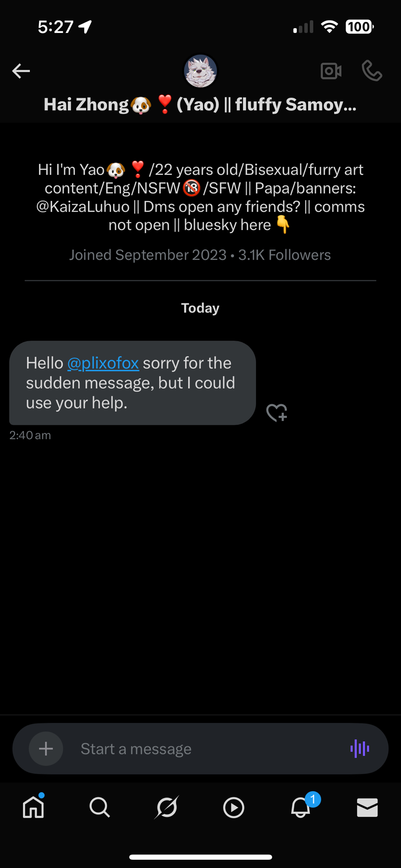Add a heart reaction to message
Image resolution: width=401 pixels, height=868 pixels.
click(x=277, y=412)
